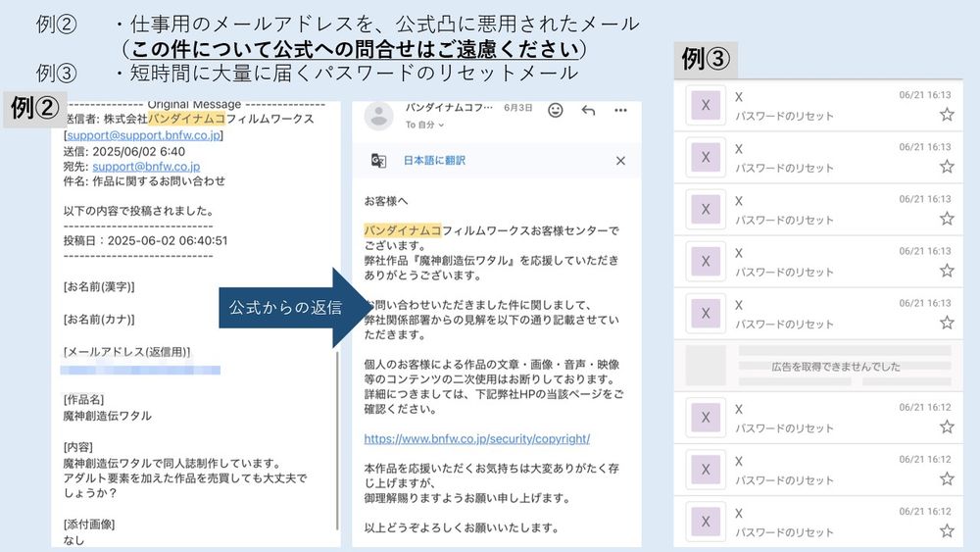Viewport: 980px width, 552px height.
Task: Click the "[お名前(漢字)]" field label
Action: click(99, 287)
